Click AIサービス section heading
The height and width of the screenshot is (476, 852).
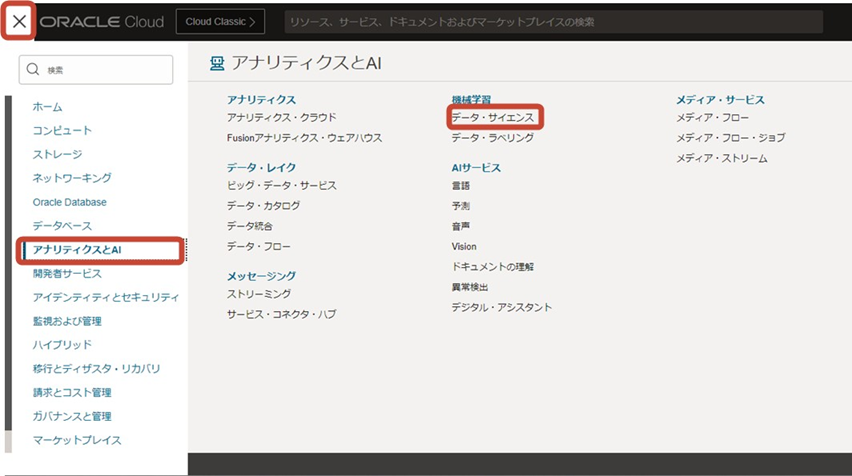coord(476,168)
